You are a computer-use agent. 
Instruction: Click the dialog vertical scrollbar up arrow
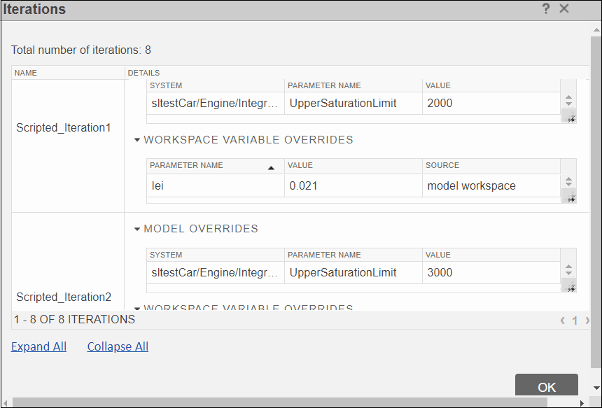click(596, 30)
